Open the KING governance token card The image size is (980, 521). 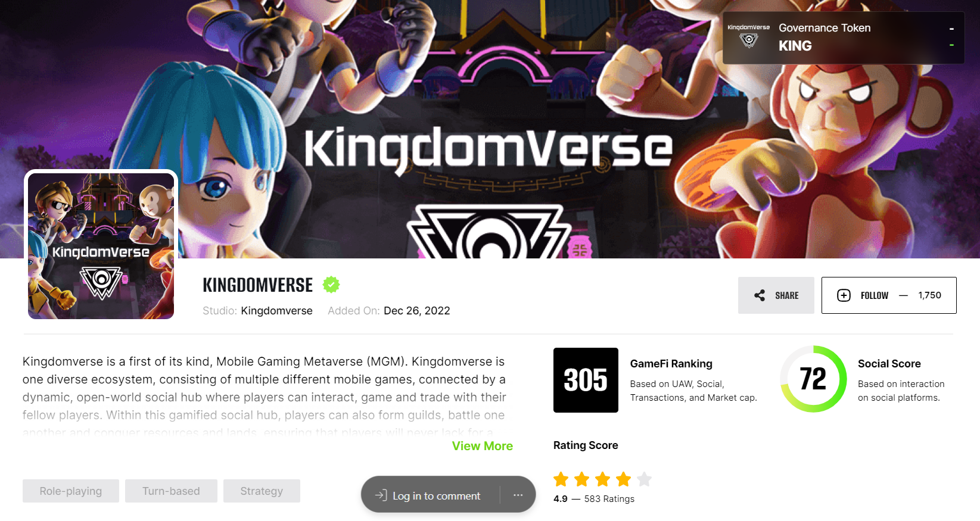click(843, 38)
